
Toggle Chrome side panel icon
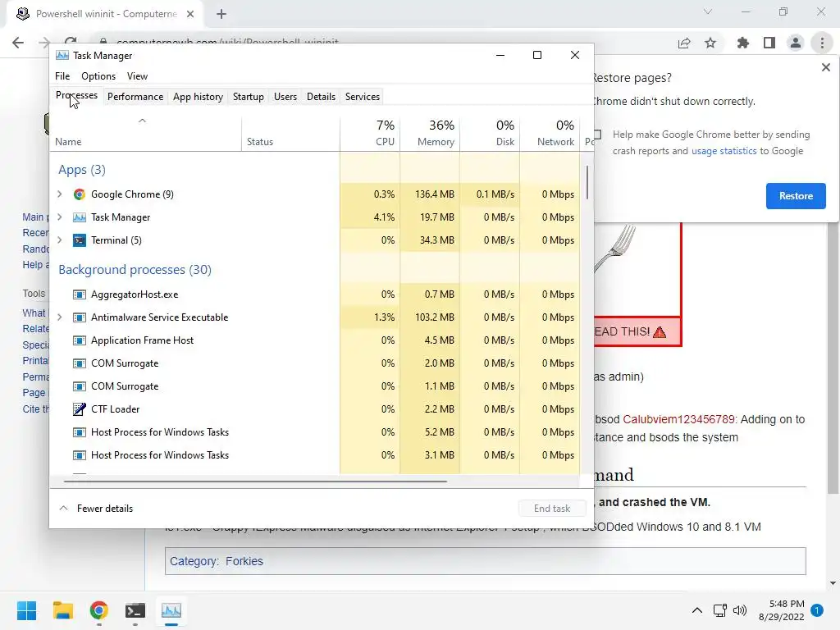[769, 43]
